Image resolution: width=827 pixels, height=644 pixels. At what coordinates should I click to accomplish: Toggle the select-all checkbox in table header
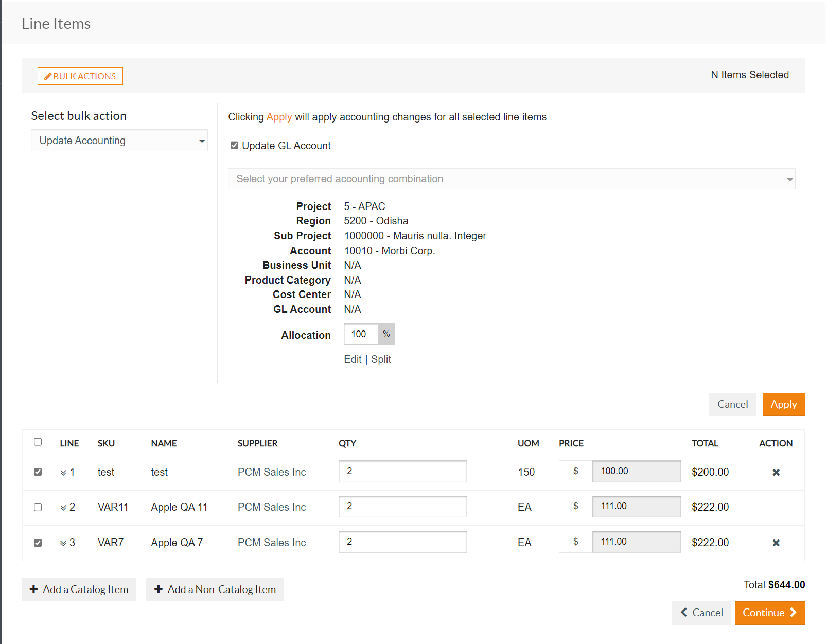[x=38, y=442]
